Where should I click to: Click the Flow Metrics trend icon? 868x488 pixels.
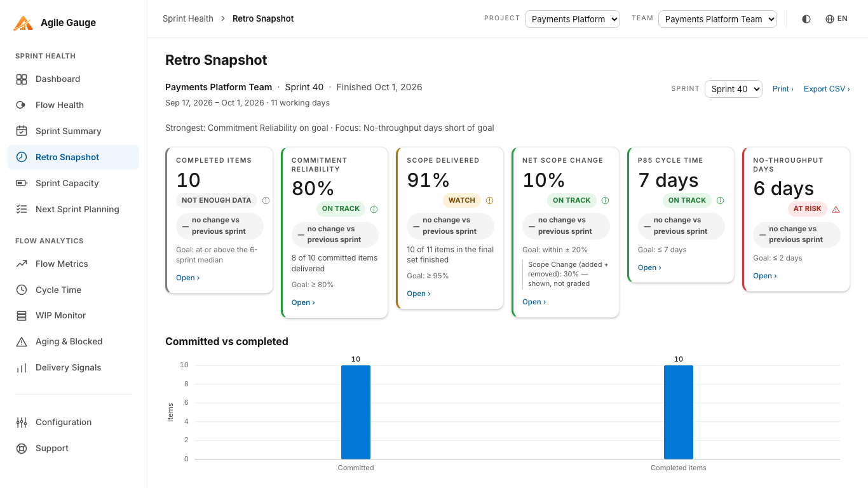click(x=22, y=264)
